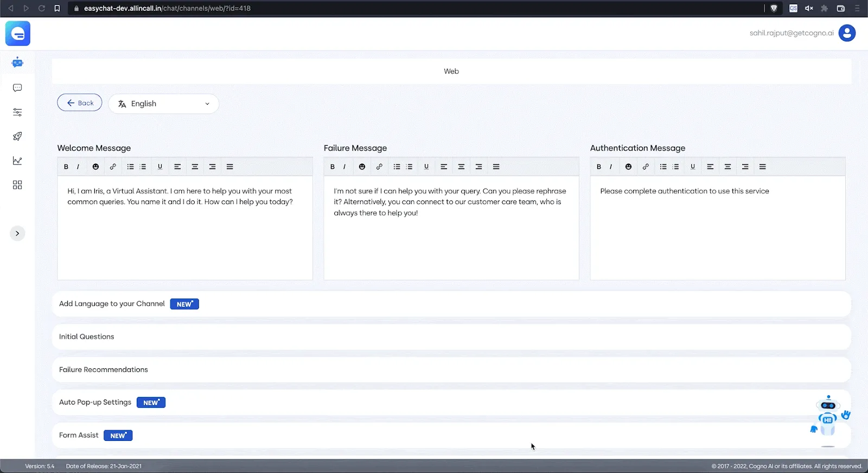The height and width of the screenshot is (473, 868).
Task: Apply bullet list in Authentication Message toolbar
Action: [663, 167]
